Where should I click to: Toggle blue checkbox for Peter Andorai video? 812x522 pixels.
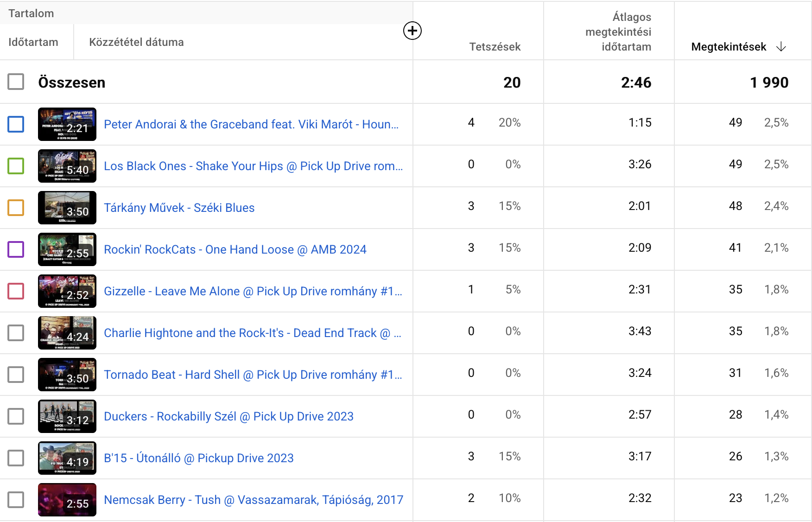pos(16,124)
